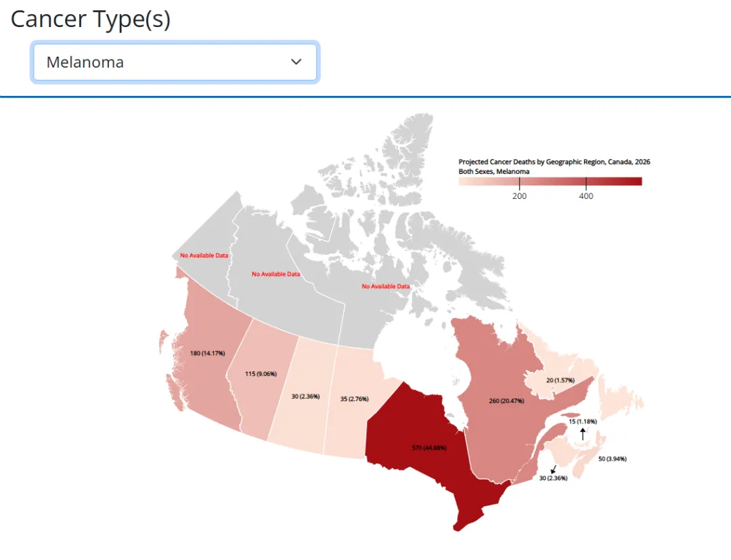
Task: Click the 400 tick on color legend
Action: 586,196
